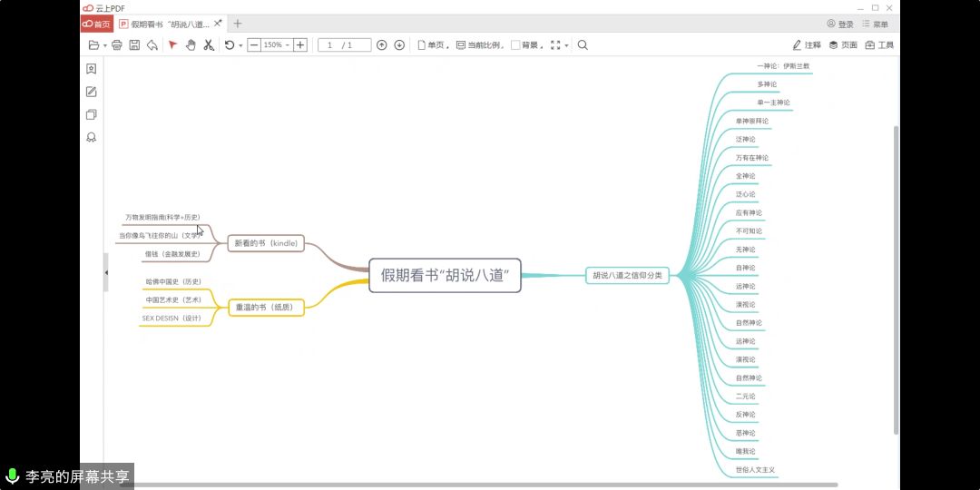
Task: Activate the red arrow selection tool
Action: (172, 44)
